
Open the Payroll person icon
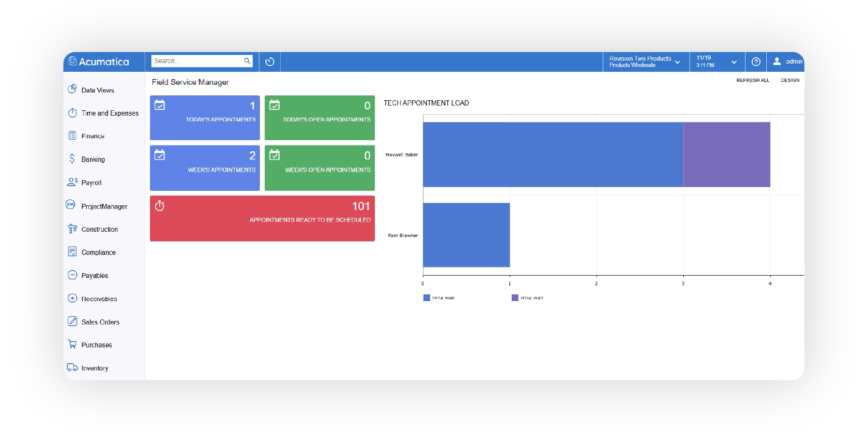(72, 182)
